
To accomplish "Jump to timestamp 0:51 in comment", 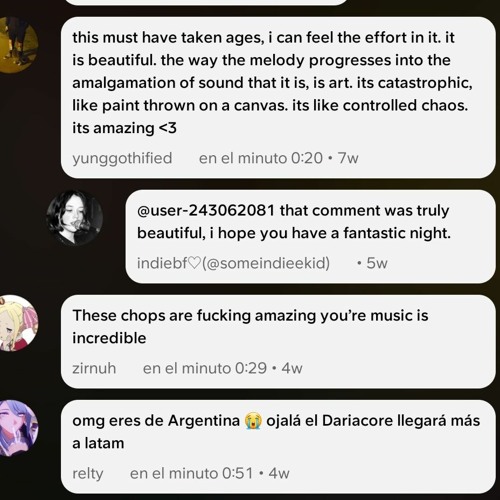I will pos(192,473).
